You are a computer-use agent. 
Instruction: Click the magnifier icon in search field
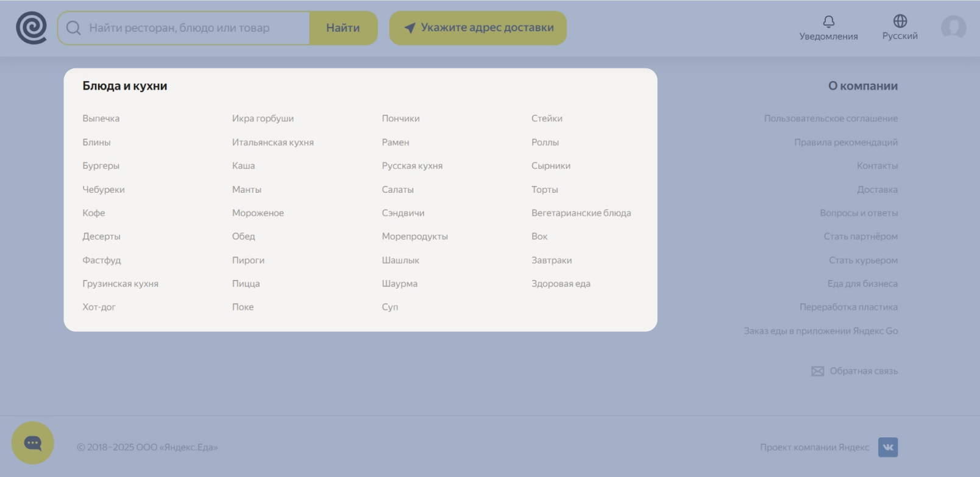tap(73, 28)
